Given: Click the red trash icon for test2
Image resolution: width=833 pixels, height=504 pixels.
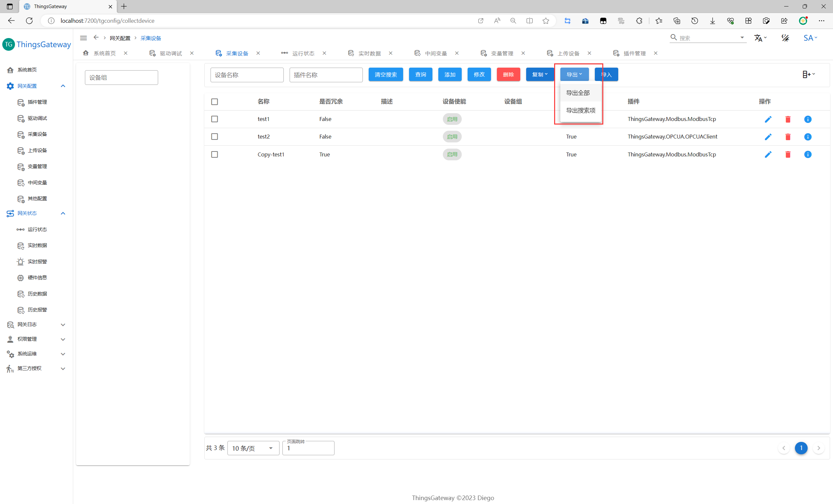Looking at the screenshot, I should [x=788, y=137].
